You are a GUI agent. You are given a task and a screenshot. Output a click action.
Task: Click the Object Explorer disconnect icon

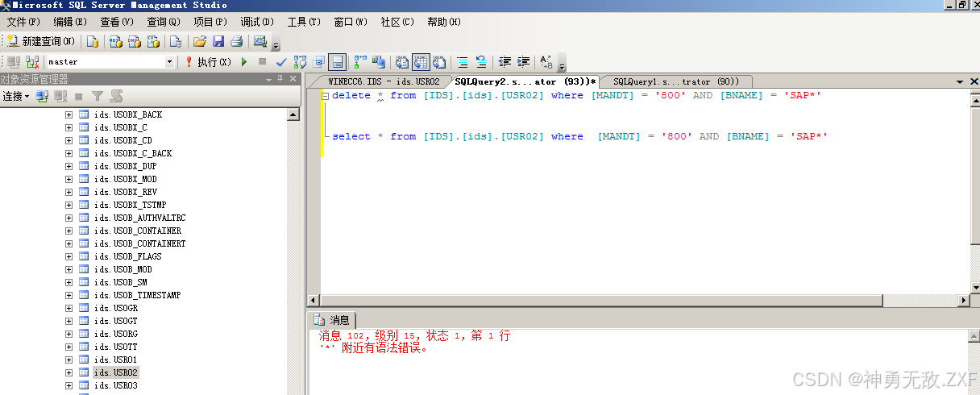pos(61,96)
